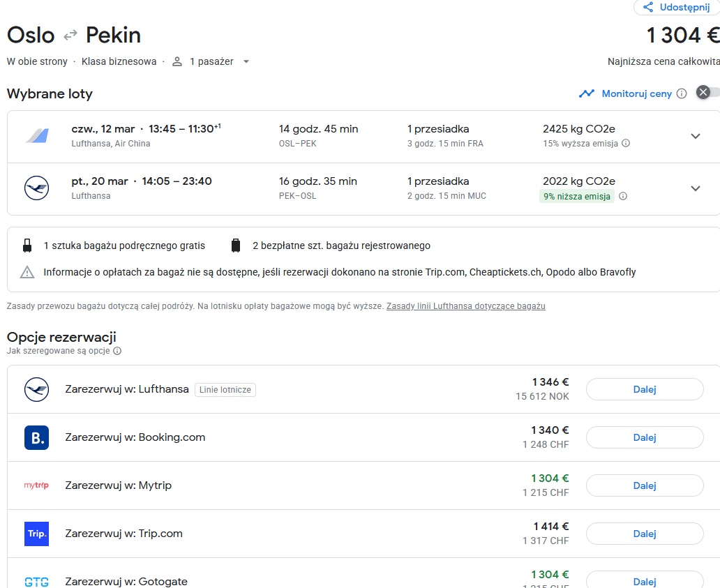Click the Trip.com logo icon
The width and height of the screenshot is (720, 588).
[x=37, y=534]
